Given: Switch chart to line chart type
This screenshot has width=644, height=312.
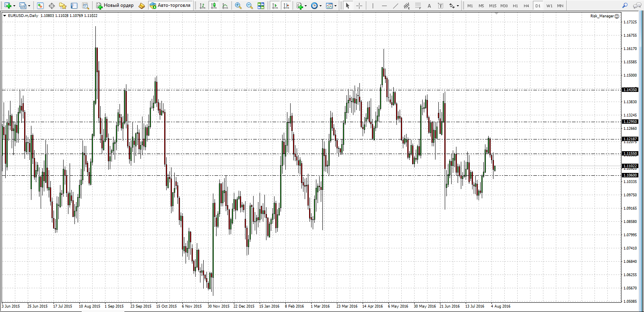Looking at the screenshot, I should 225,6.
